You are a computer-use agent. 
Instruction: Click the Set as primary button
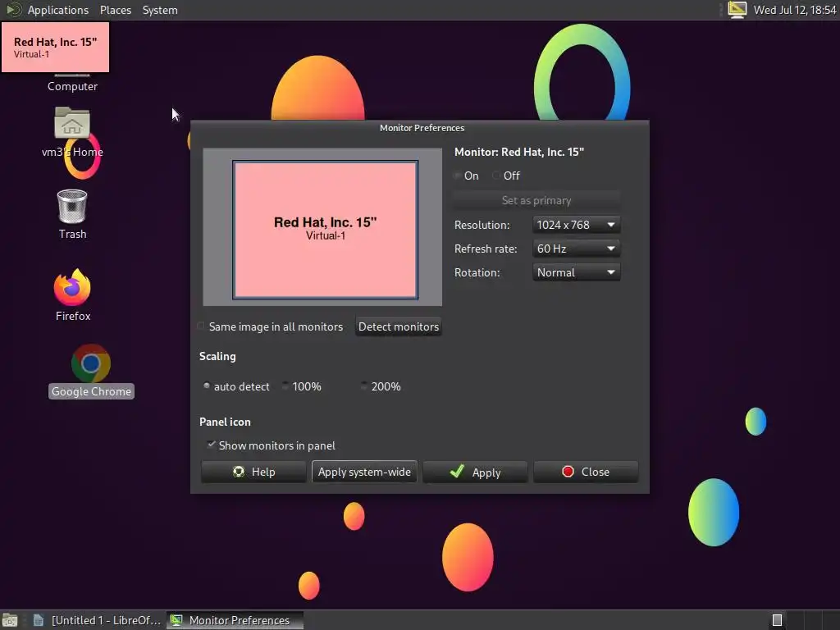point(536,200)
